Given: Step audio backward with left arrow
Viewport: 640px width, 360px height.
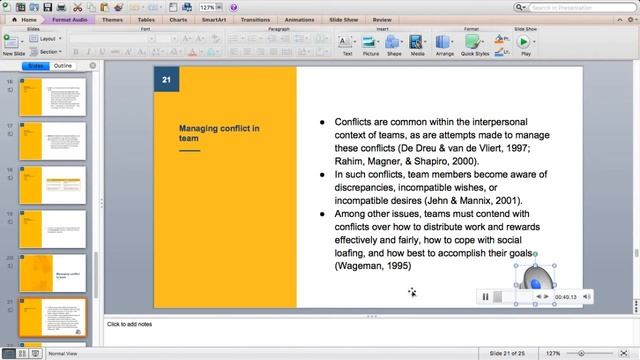Looking at the screenshot, I should click(x=538, y=297).
